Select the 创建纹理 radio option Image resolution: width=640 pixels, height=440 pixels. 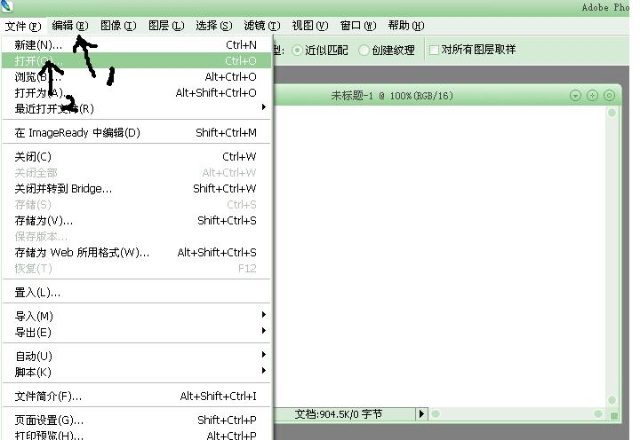click(x=364, y=50)
